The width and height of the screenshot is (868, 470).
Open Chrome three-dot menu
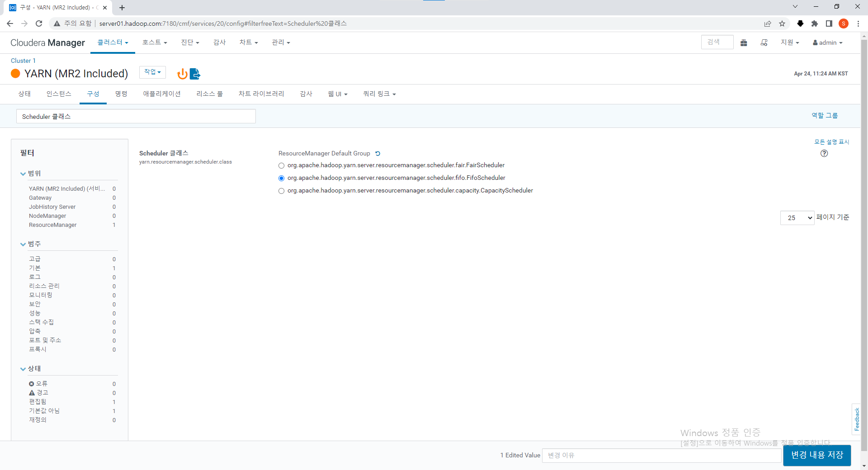pyautogui.click(x=858, y=23)
